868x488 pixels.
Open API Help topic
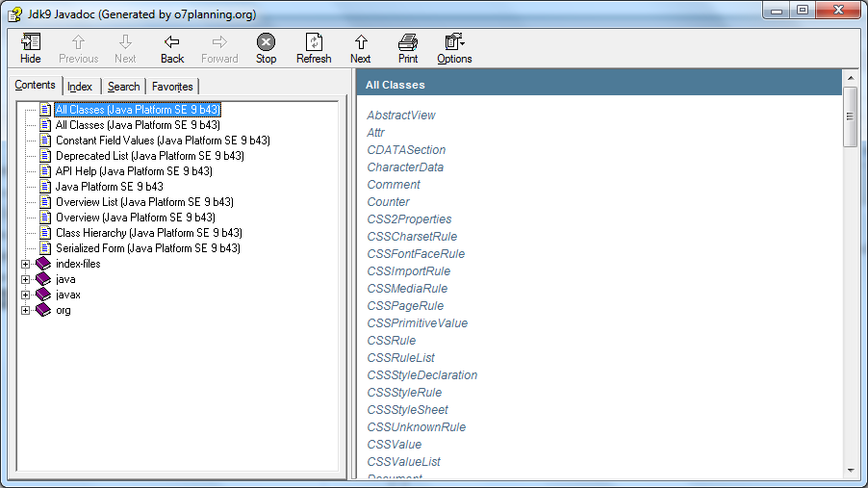[134, 171]
